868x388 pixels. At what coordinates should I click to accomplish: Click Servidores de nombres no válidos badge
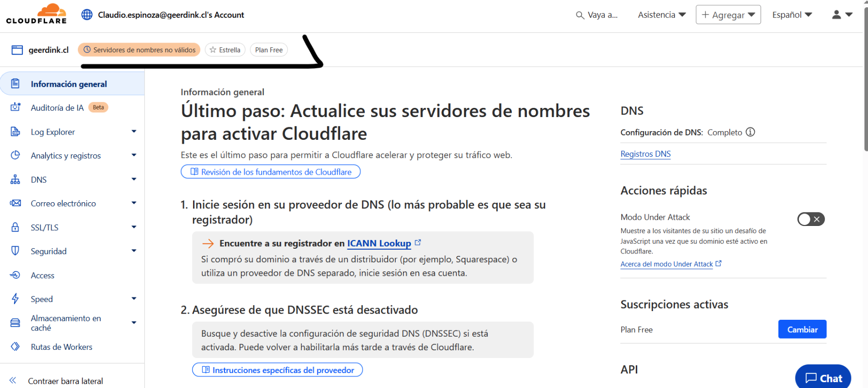tap(139, 50)
